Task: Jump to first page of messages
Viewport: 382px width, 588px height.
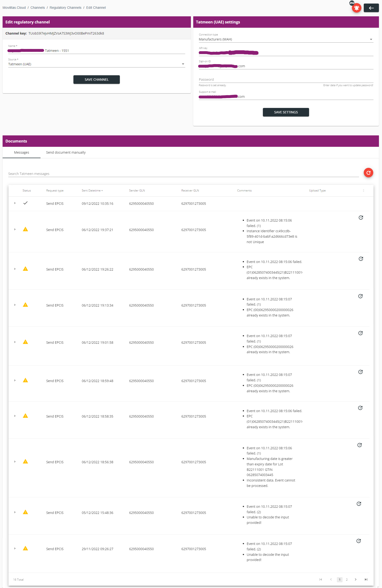Action: click(320, 579)
